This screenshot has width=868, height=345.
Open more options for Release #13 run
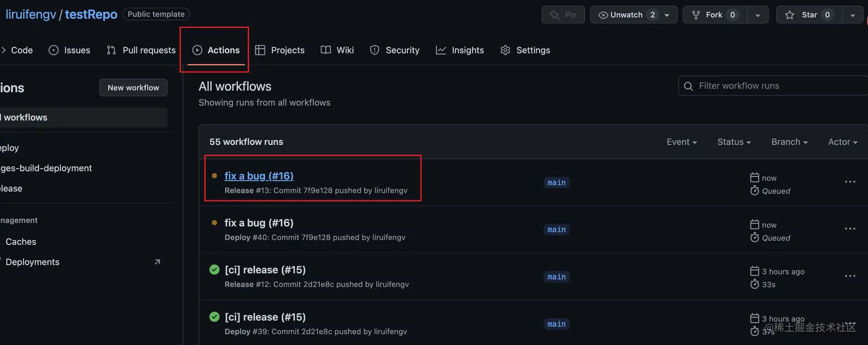coord(850,182)
